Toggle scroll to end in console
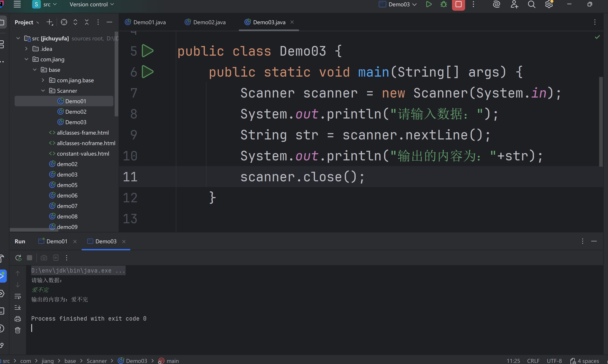The width and height of the screenshot is (608, 364). click(18, 307)
